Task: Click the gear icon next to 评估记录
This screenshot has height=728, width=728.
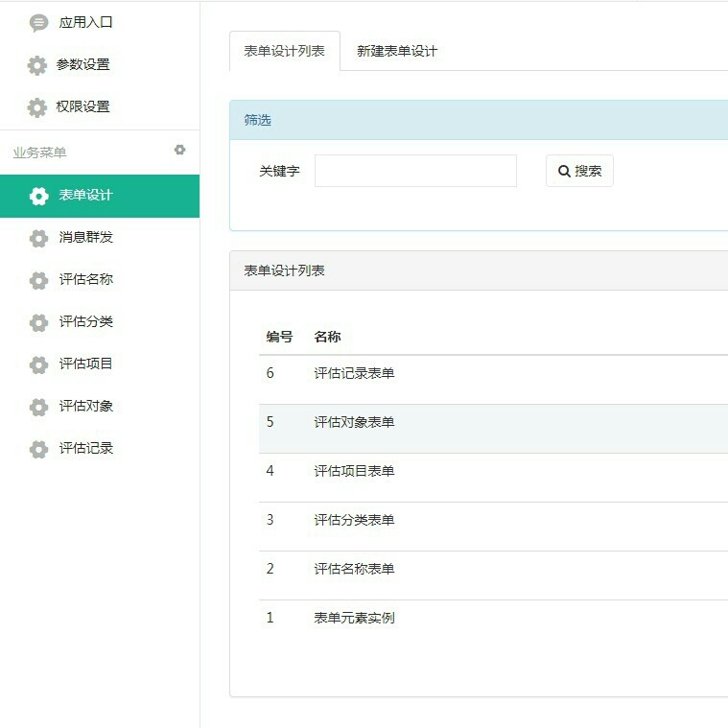Action: 38,449
